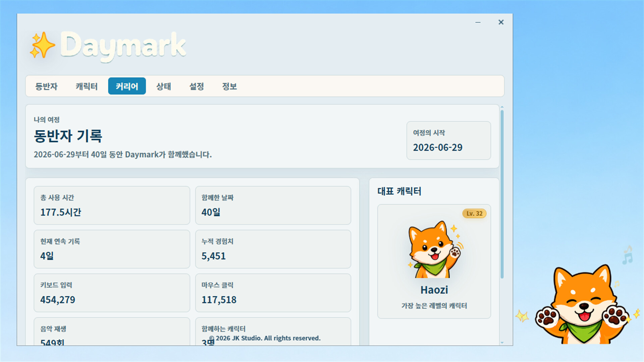The image size is (644, 362).
Task: Click the 음악 재생 label
Action: (53, 329)
